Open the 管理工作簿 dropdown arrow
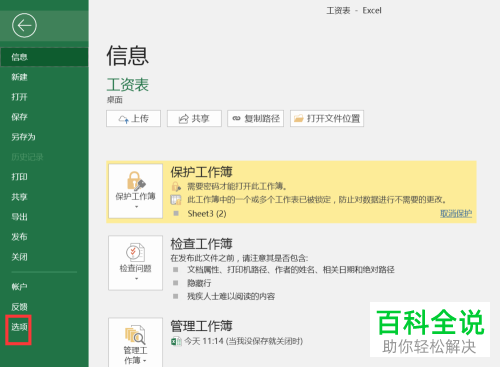 tap(145, 361)
